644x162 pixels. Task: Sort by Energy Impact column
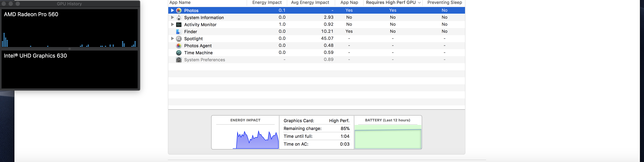(x=267, y=3)
